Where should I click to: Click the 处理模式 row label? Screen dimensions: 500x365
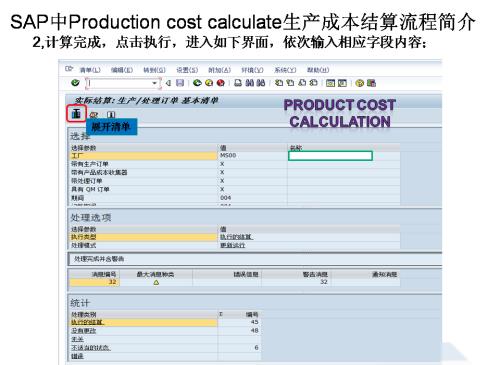coord(84,245)
